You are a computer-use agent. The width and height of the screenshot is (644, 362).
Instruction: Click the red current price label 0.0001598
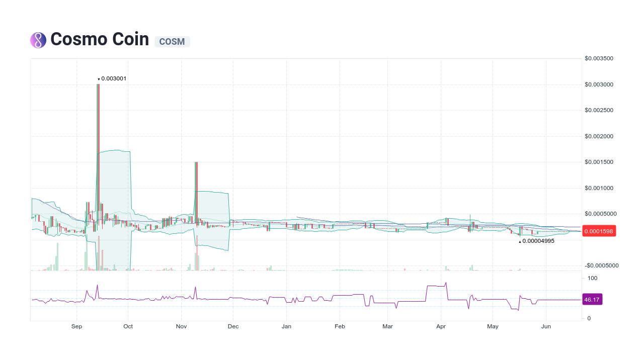pyautogui.click(x=599, y=231)
